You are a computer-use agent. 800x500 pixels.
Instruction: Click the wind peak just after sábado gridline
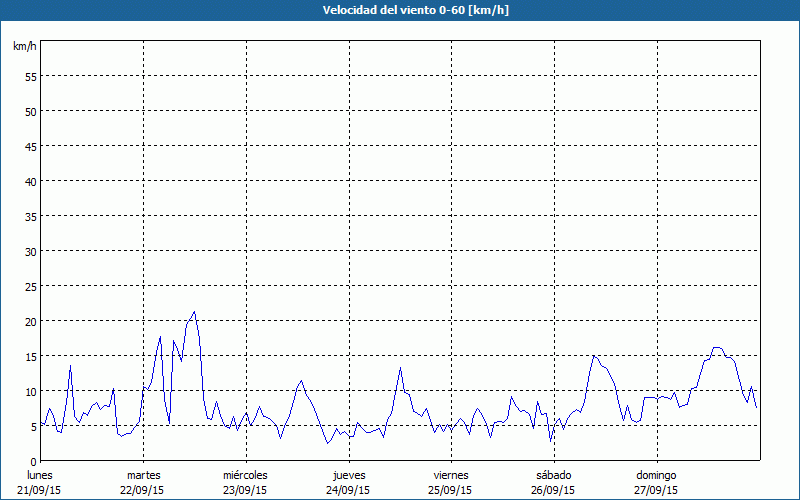tap(594, 355)
